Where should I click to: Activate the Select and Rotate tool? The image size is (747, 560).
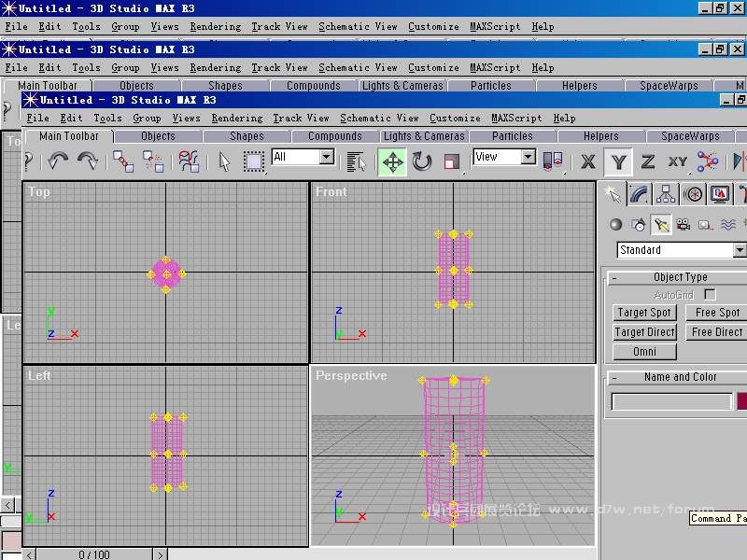(x=422, y=161)
